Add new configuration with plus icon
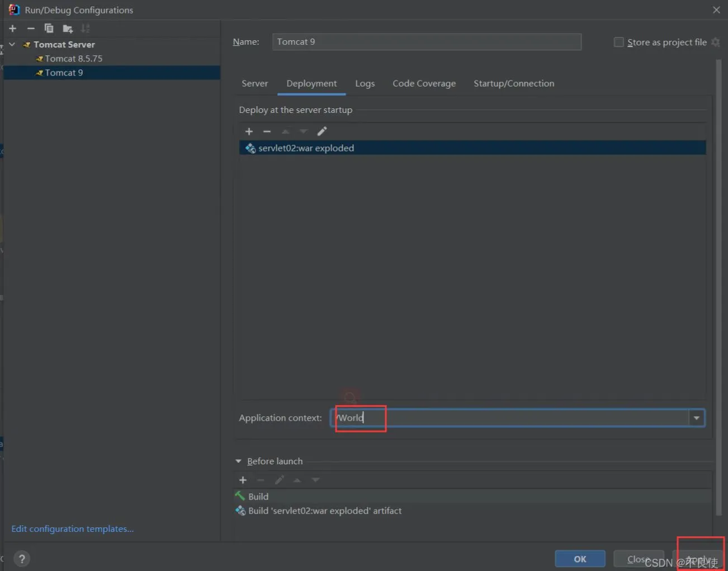 click(x=13, y=28)
